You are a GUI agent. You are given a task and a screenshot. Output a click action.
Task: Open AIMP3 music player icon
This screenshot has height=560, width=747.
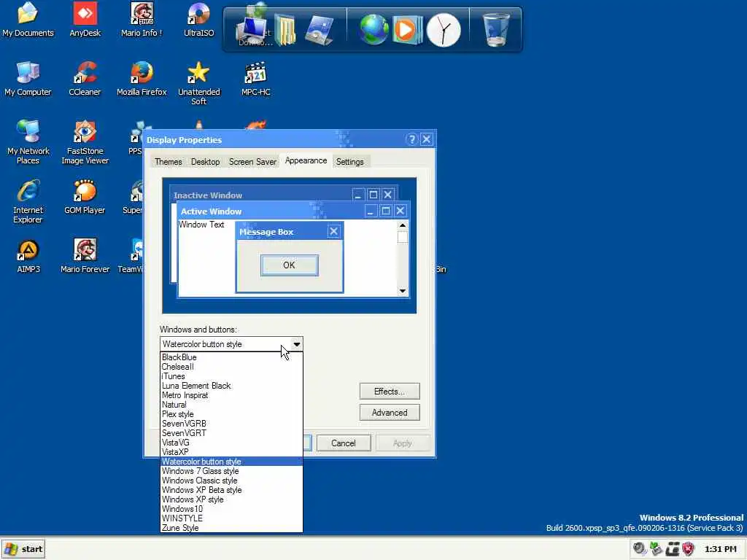click(x=28, y=256)
